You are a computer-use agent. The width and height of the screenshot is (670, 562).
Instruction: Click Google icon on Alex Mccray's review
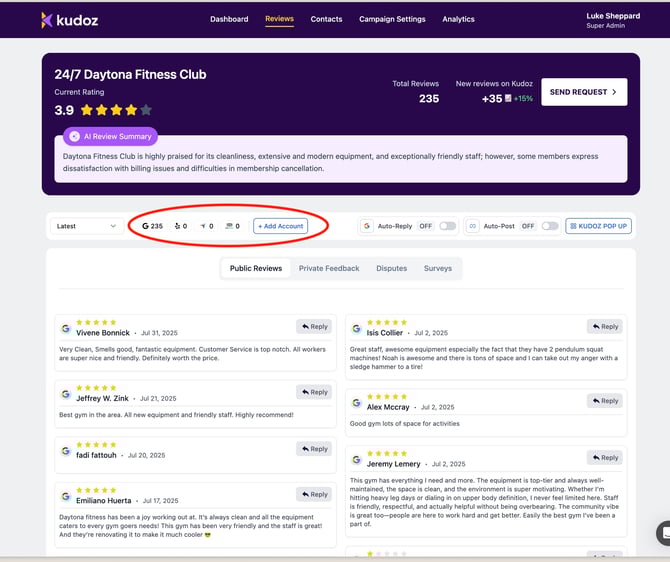click(x=358, y=402)
